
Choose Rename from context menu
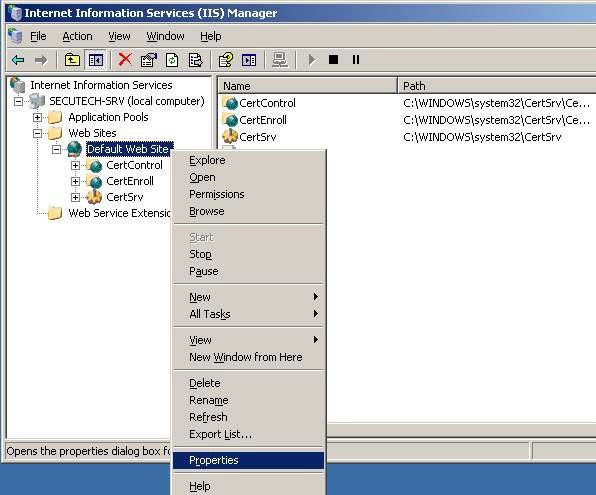pos(249,400)
